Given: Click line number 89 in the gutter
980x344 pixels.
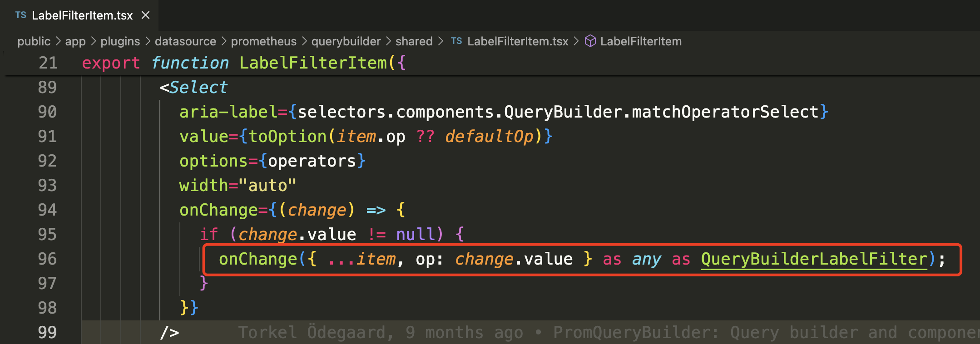Looking at the screenshot, I should (48, 87).
